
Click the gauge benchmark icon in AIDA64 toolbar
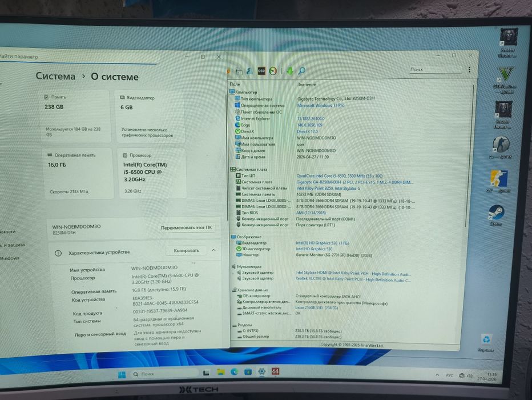click(273, 71)
